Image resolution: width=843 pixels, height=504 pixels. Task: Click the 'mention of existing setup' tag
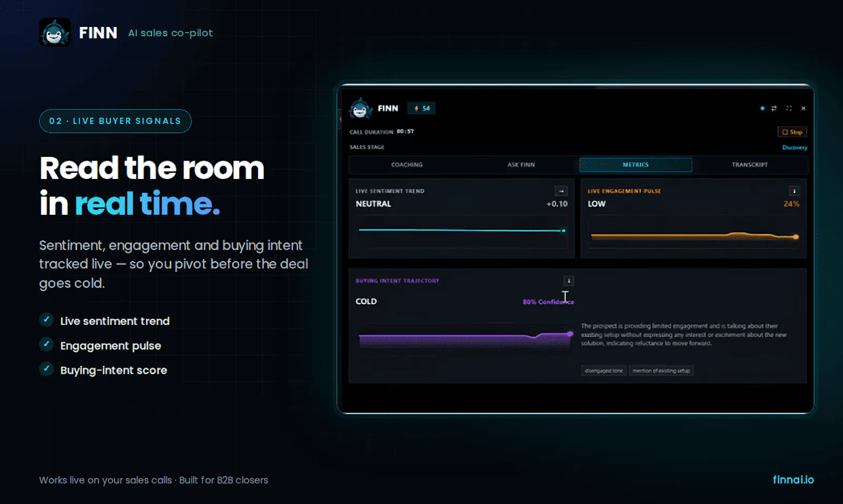click(661, 371)
